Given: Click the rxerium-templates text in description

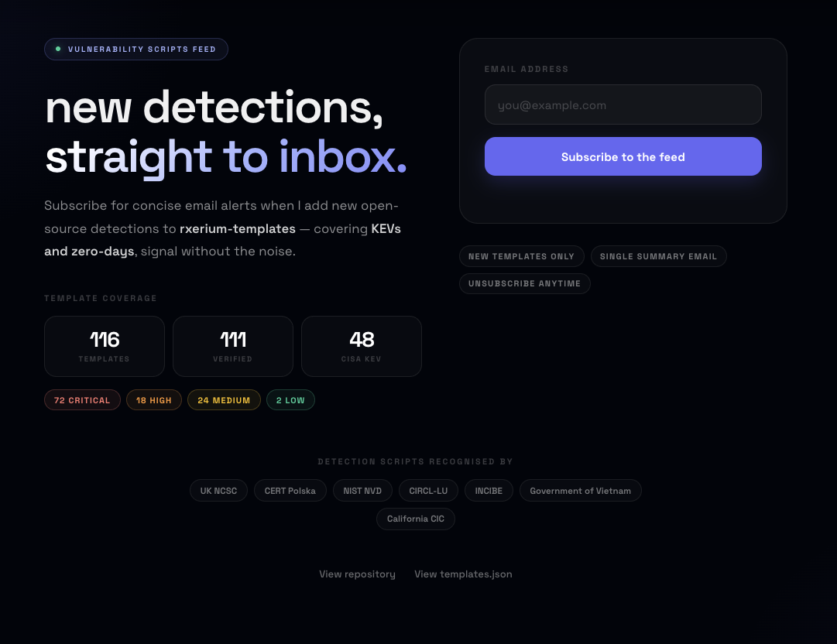Looking at the screenshot, I should (238, 228).
